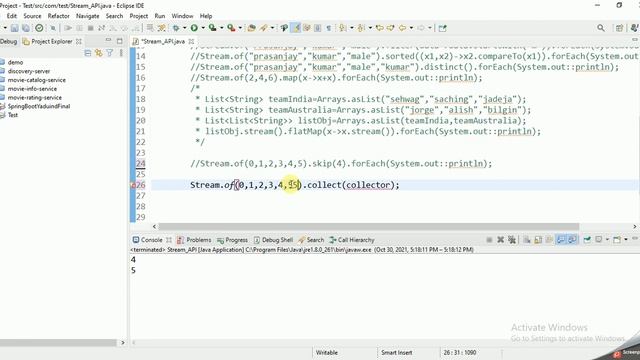The image size is (640, 360).
Task: Switch to the Call Hierarchy tab
Action: point(352,240)
